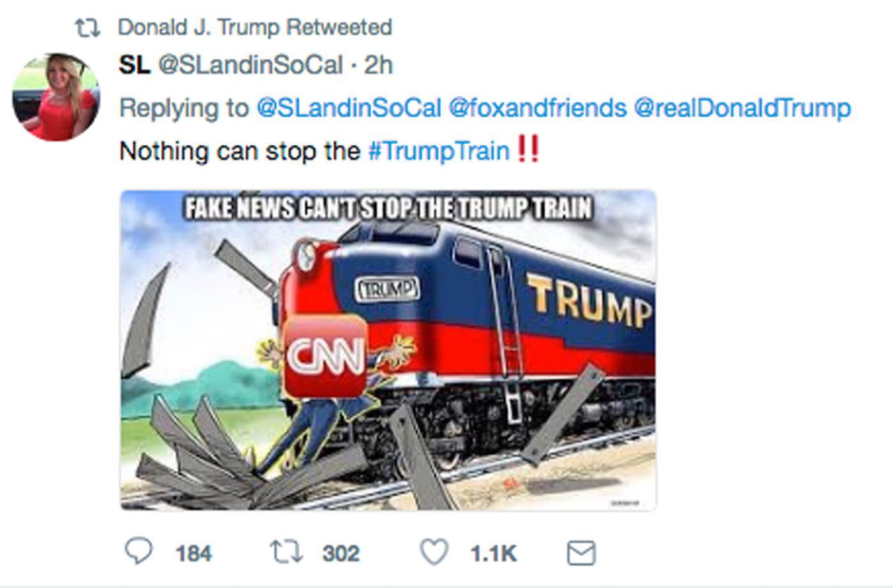Click the "Donald J. Trump Retweeted" label

255,27
